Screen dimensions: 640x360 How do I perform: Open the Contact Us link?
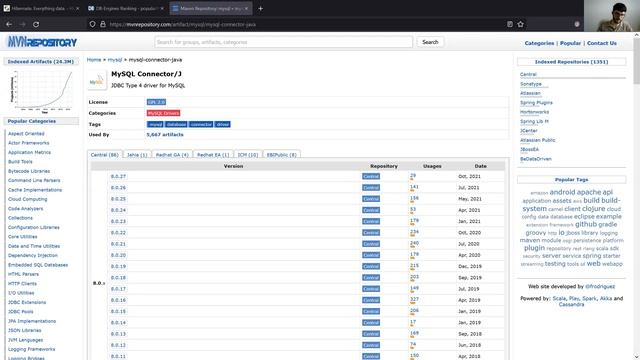pyautogui.click(x=602, y=43)
